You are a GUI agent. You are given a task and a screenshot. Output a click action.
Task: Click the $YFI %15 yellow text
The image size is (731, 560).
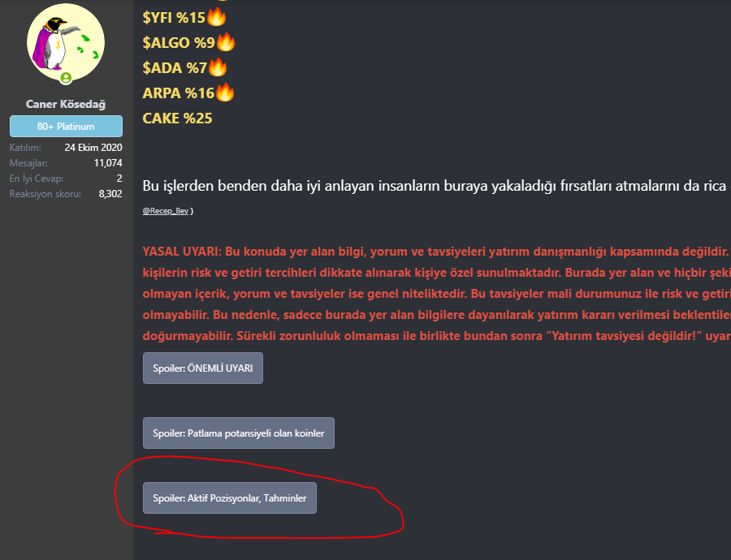[x=174, y=18]
